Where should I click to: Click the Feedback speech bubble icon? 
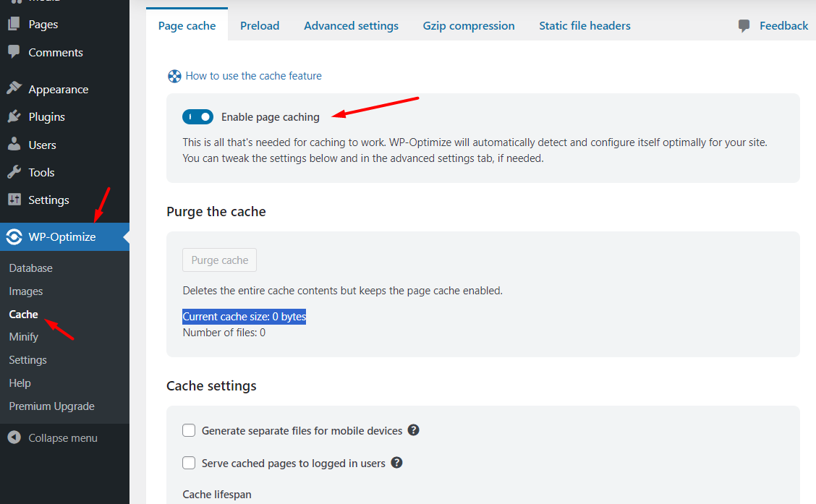744,26
